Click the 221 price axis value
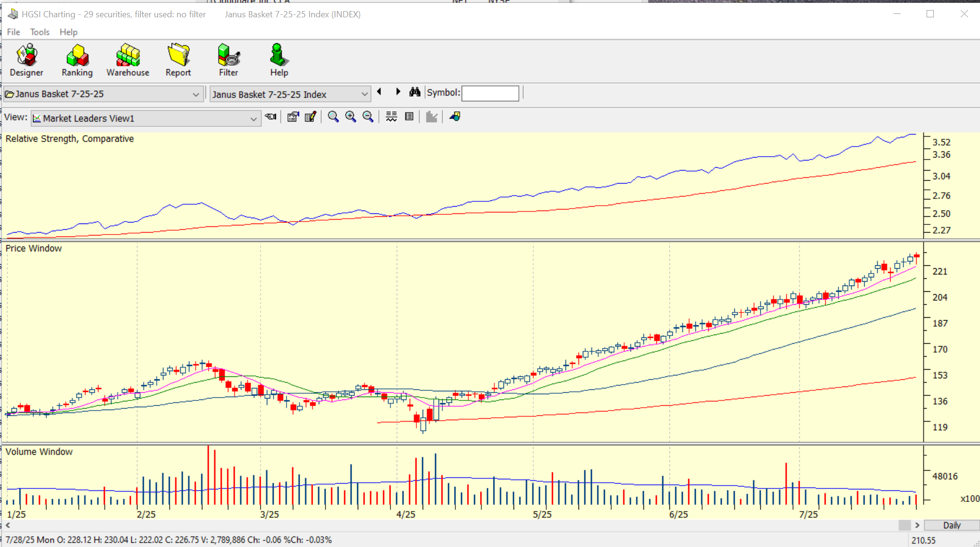This screenshot has height=547, width=980. pyautogui.click(x=940, y=271)
